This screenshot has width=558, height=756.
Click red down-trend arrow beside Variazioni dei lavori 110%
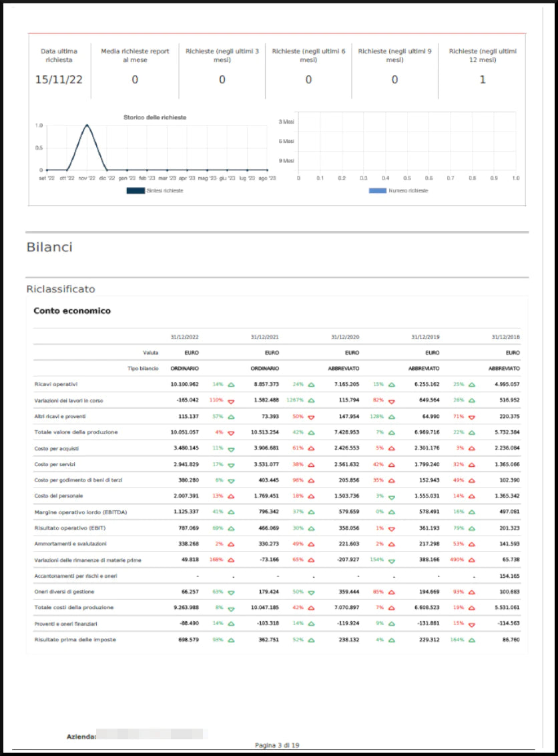coord(232,401)
